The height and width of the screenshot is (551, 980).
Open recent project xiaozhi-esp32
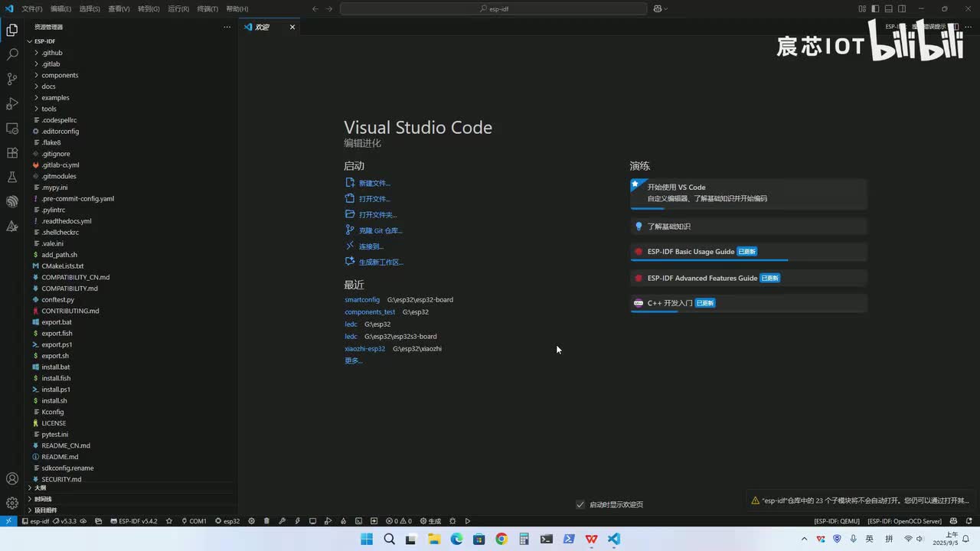(365, 349)
